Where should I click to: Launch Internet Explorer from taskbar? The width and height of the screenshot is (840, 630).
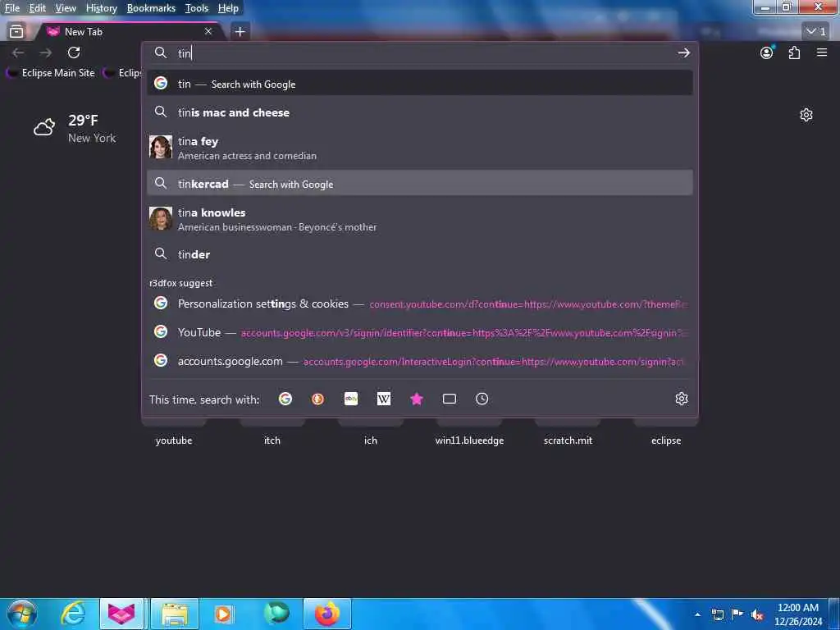73,614
